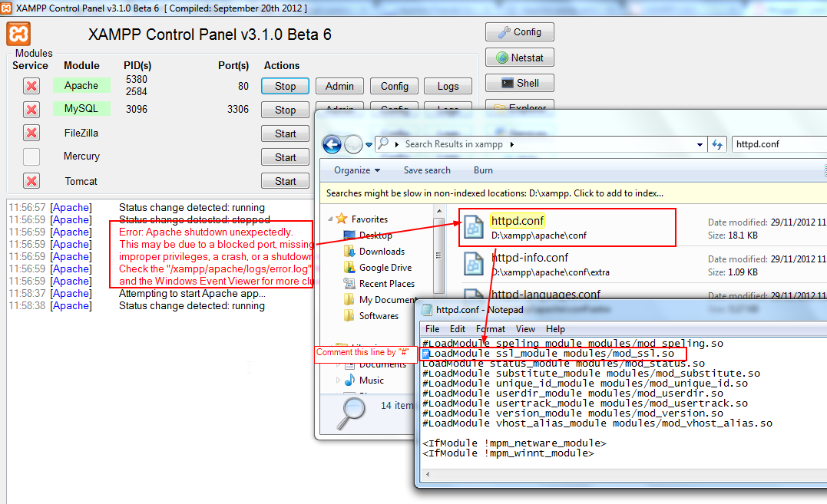The height and width of the screenshot is (504, 827).
Task: Toggle the Apache service checkbox
Action: (31, 86)
